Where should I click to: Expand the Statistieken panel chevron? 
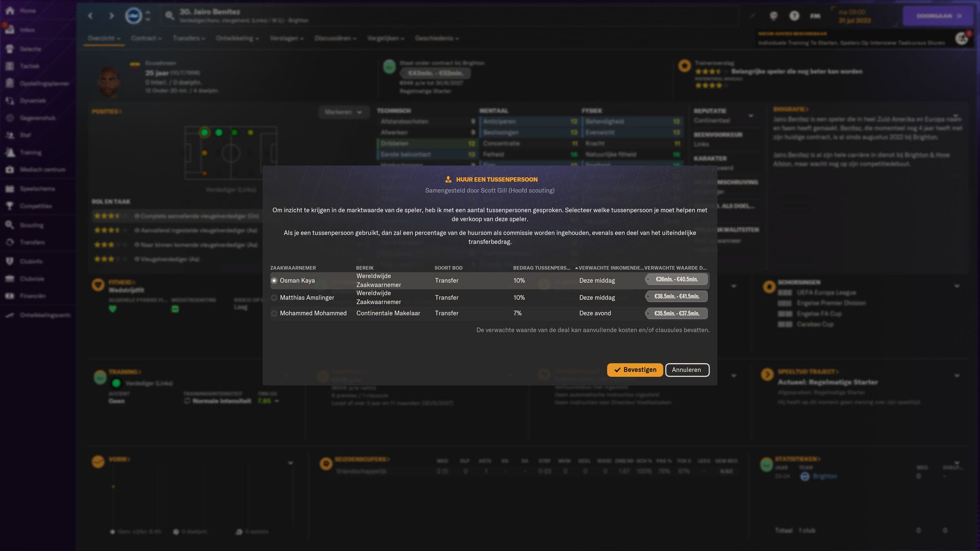coord(957,463)
